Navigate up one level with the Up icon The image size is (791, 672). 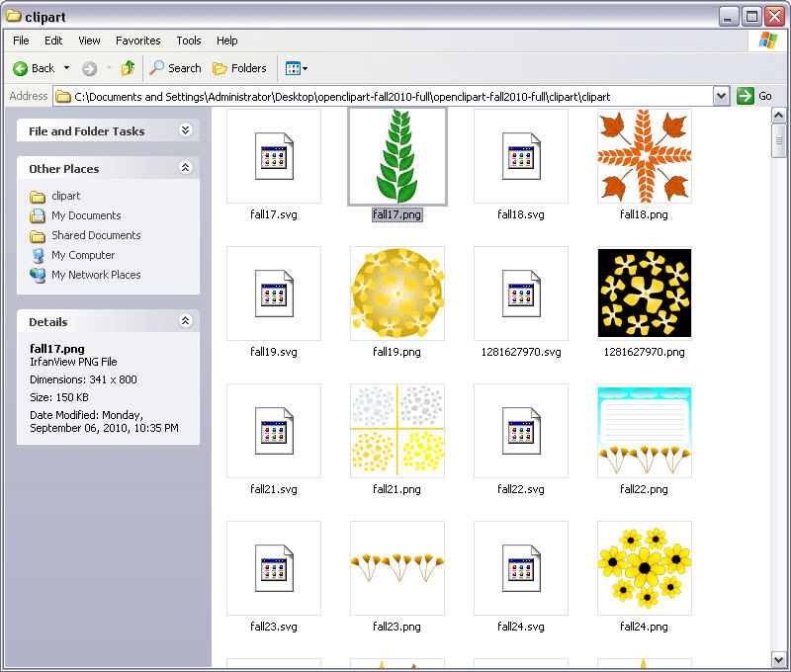pyautogui.click(x=129, y=68)
